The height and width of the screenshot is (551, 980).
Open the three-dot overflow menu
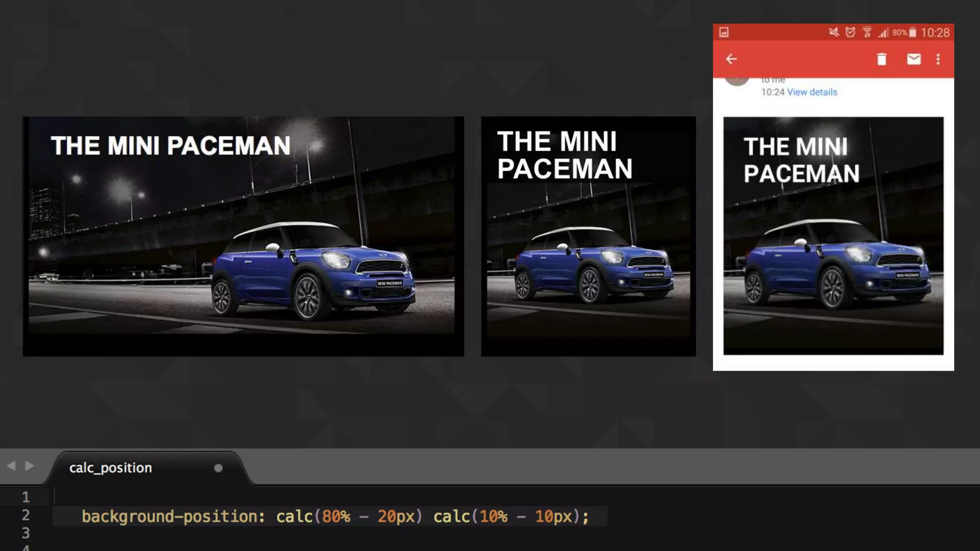[938, 59]
